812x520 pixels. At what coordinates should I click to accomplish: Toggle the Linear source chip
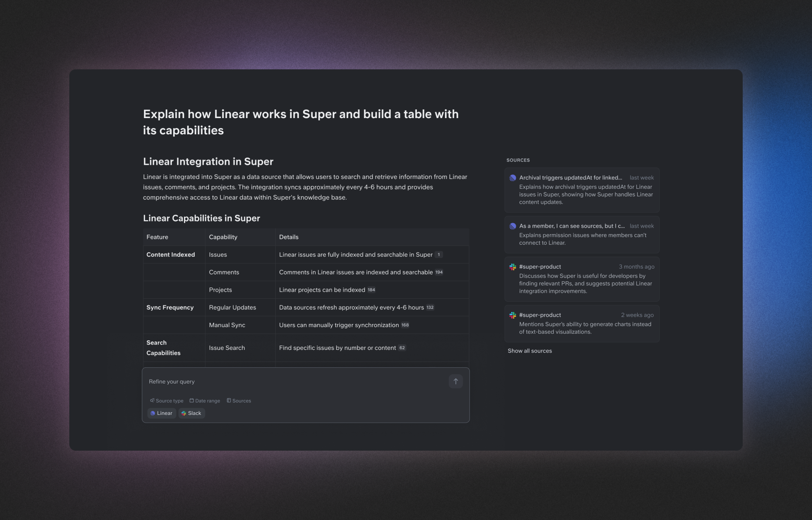161,413
